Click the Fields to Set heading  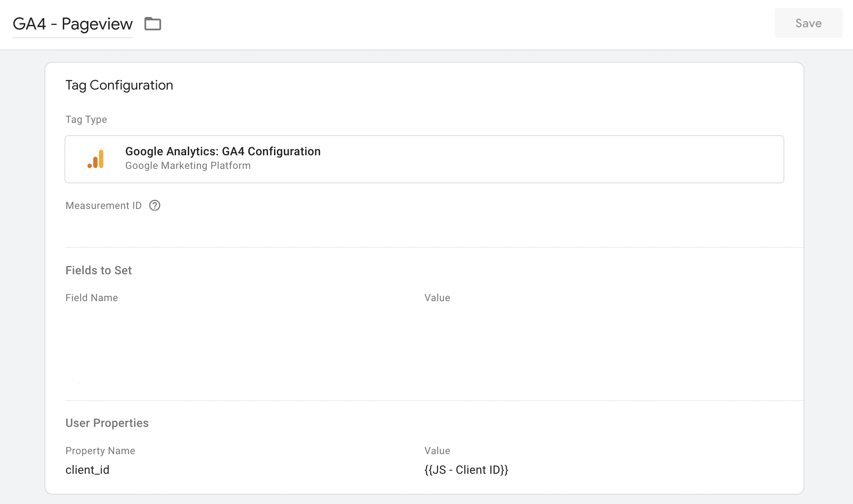tap(98, 270)
